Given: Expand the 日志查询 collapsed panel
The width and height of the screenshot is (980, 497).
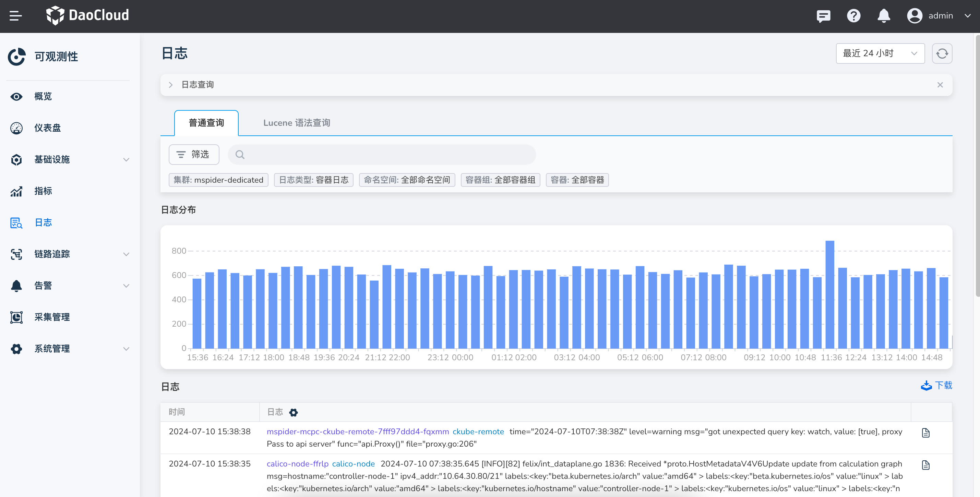Looking at the screenshot, I should (x=171, y=85).
